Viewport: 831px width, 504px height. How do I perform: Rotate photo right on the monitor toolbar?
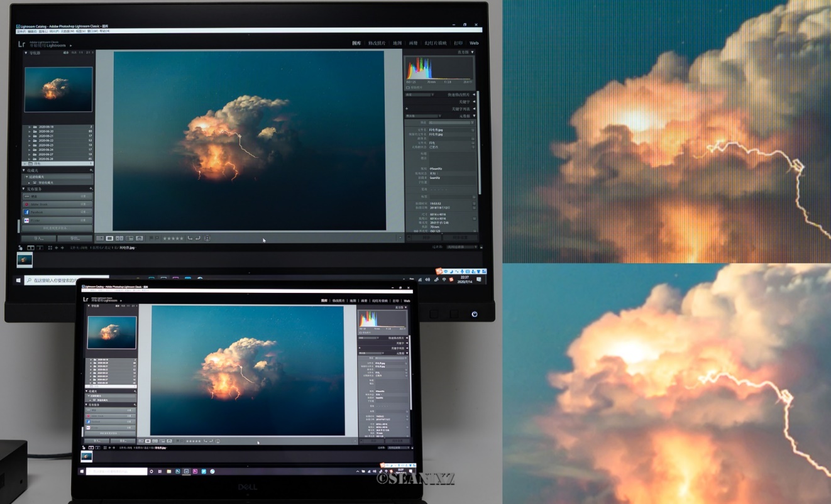click(198, 238)
